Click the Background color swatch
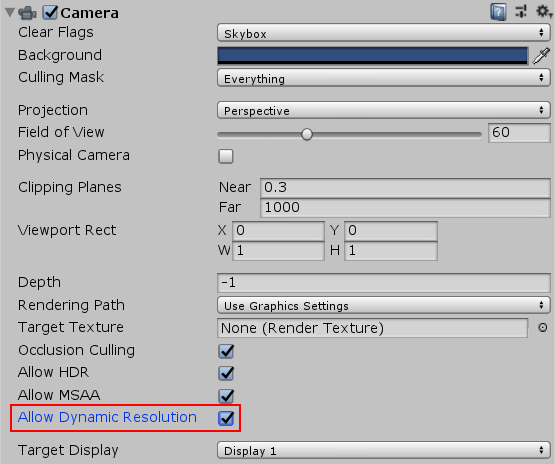The height and width of the screenshot is (464, 555). tap(372, 56)
